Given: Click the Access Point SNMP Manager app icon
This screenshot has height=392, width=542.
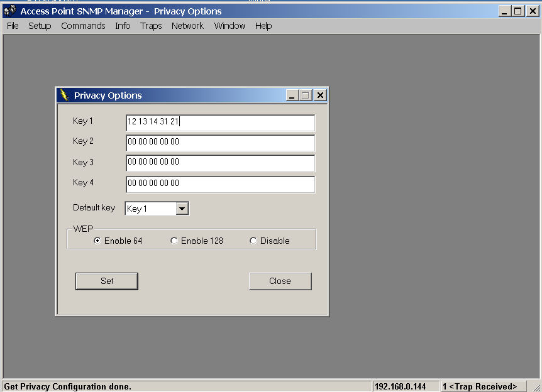Looking at the screenshot, I should [x=9, y=11].
